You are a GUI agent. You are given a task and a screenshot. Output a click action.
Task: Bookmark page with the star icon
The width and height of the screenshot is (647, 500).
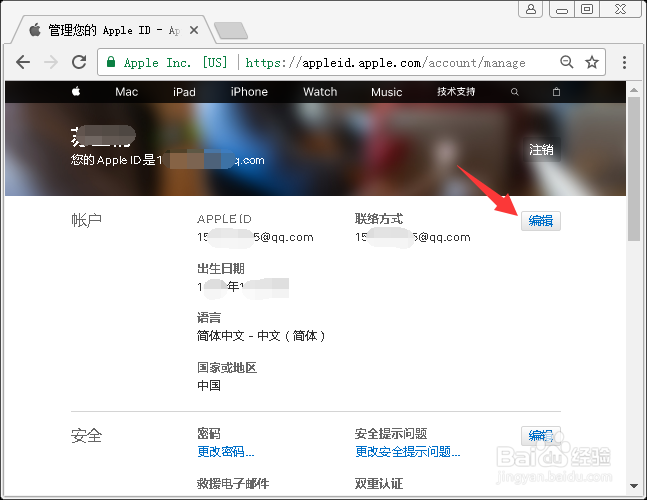(592, 62)
